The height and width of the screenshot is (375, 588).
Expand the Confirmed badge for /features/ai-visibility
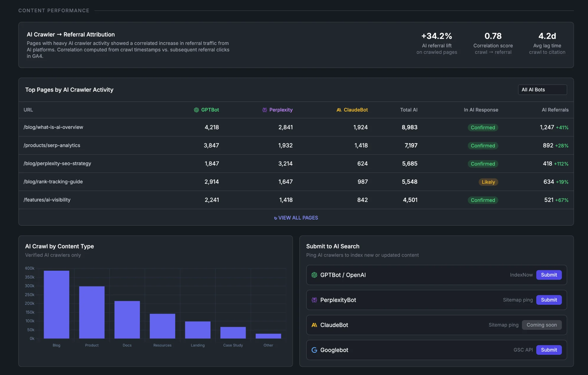tap(483, 200)
